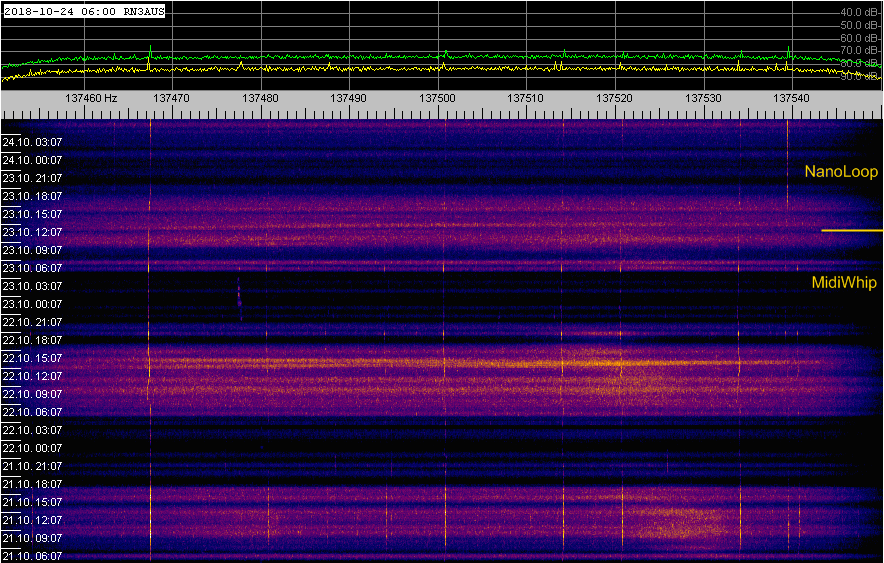This screenshot has height=563, width=884.
Task: Click the 21.10. 06:07 time label
Action: pos(32,556)
